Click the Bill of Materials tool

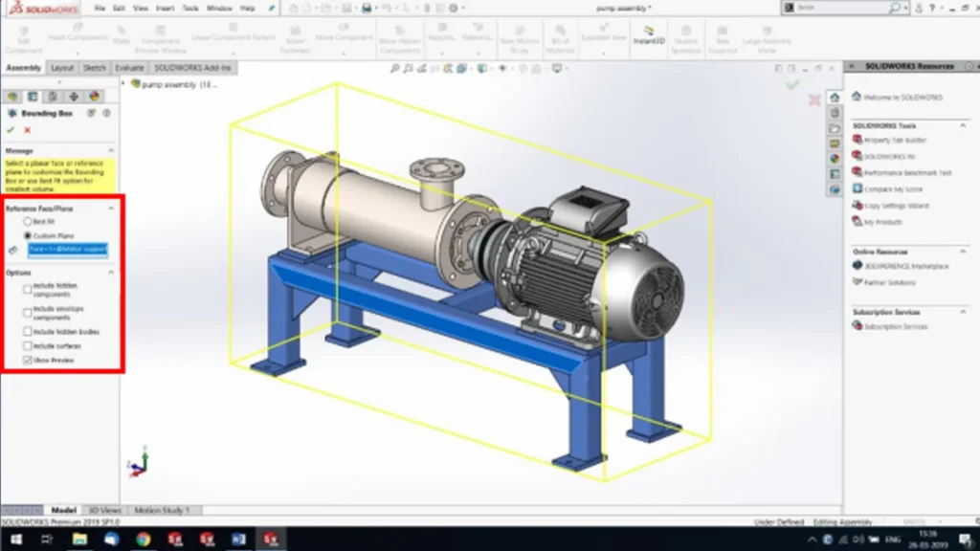click(560, 40)
